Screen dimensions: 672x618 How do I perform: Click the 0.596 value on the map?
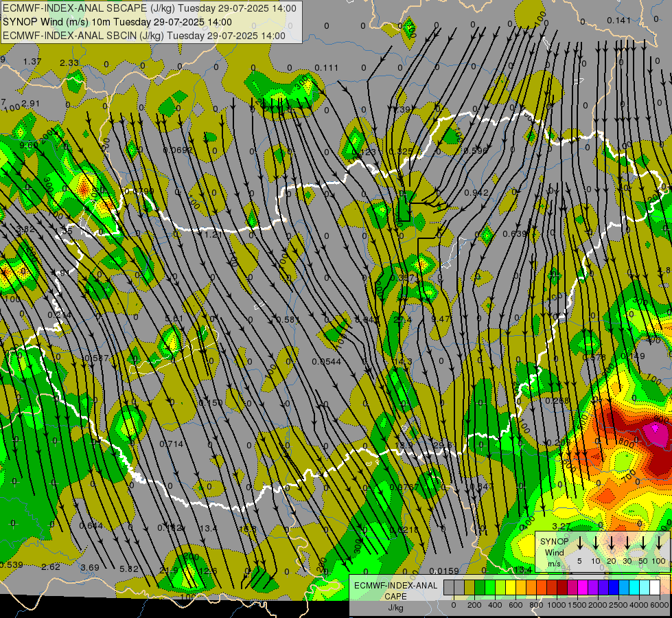(x=476, y=150)
